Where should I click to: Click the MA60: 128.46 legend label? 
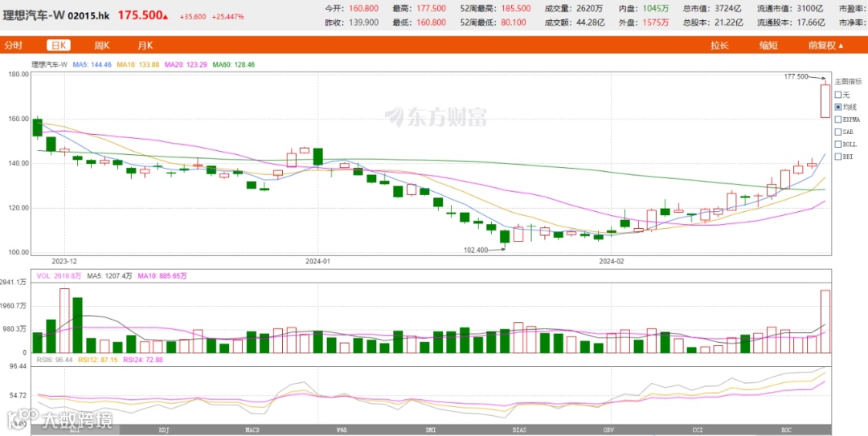click(233, 65)
